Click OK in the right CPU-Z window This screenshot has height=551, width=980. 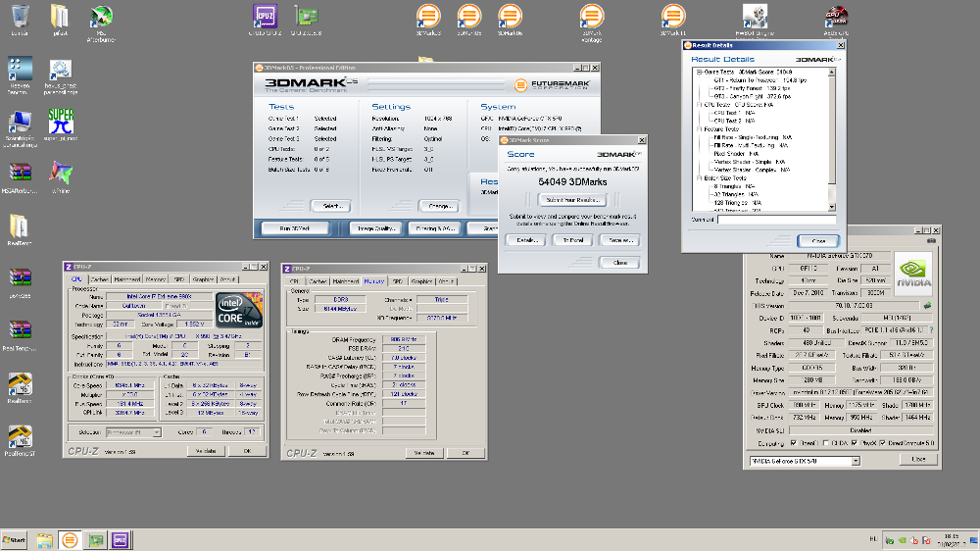(465, 453)
